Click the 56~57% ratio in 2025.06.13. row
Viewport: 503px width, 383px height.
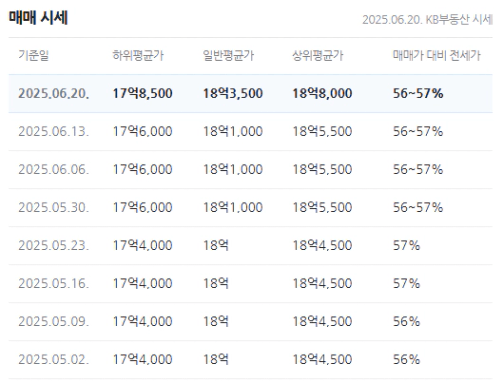point(418,131)
